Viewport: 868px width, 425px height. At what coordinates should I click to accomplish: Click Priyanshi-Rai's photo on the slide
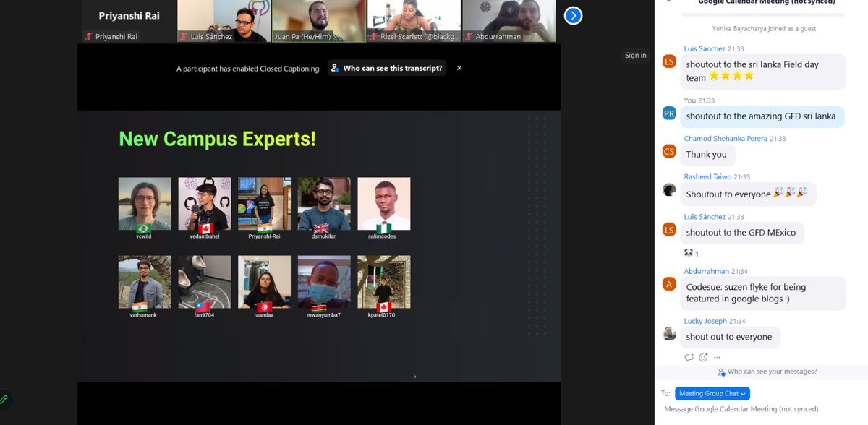click(x=265, y=204)
